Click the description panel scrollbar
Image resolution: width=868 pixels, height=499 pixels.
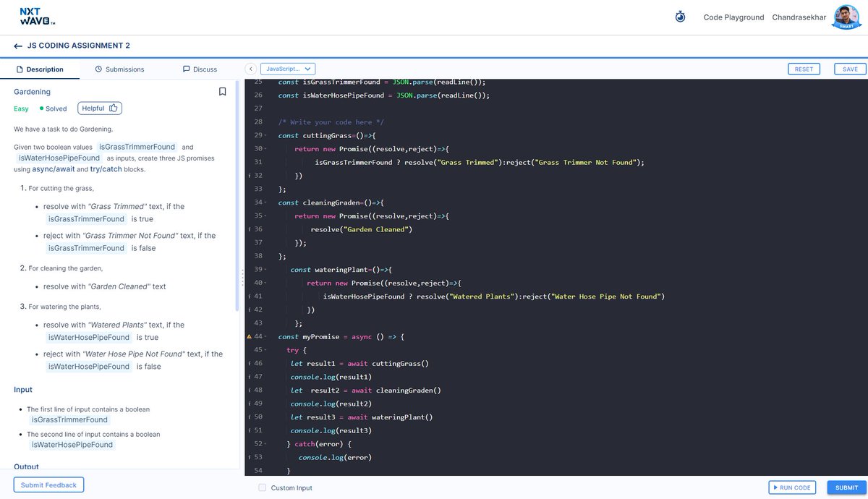(237, 195)
